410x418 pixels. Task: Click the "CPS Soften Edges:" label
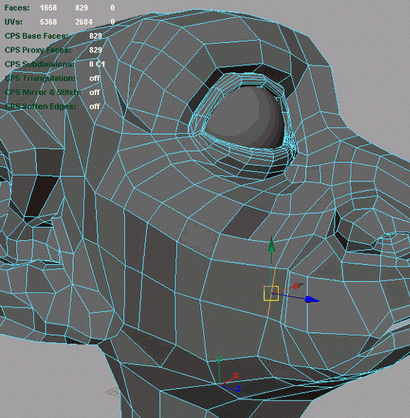coord(40,106)
